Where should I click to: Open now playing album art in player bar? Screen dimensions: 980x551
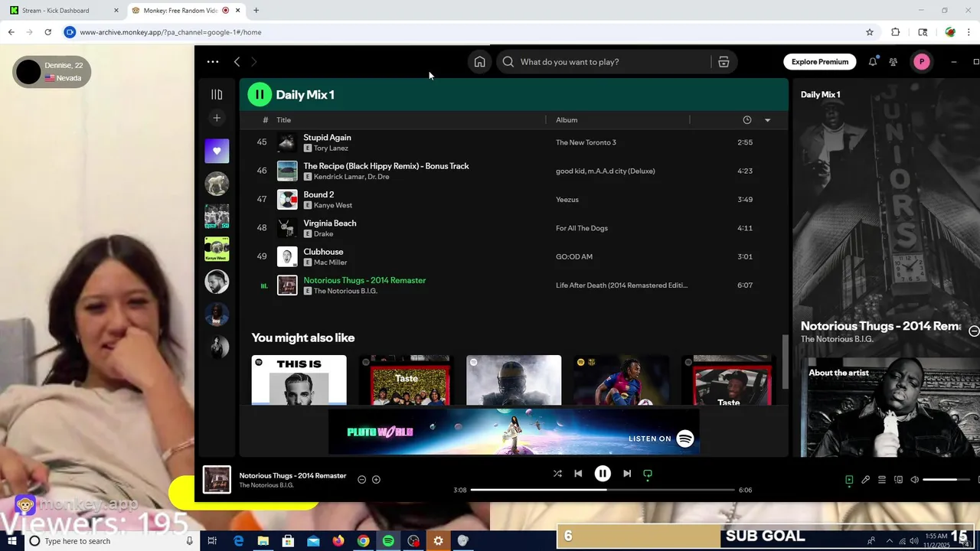pyautogui.click(x=217, y=480)
